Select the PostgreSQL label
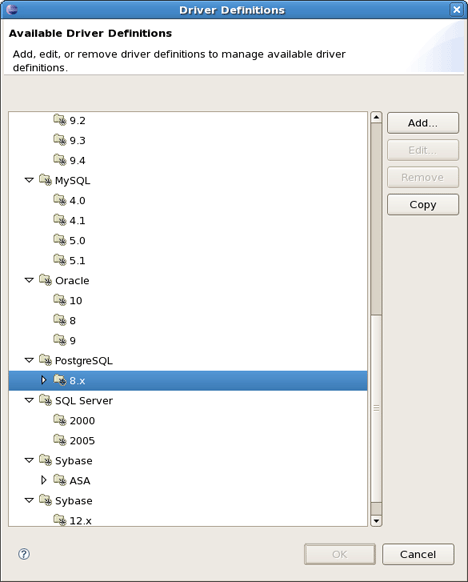This screenshot has height=582, width=468. pyautogui.click(x=84, y=361)
